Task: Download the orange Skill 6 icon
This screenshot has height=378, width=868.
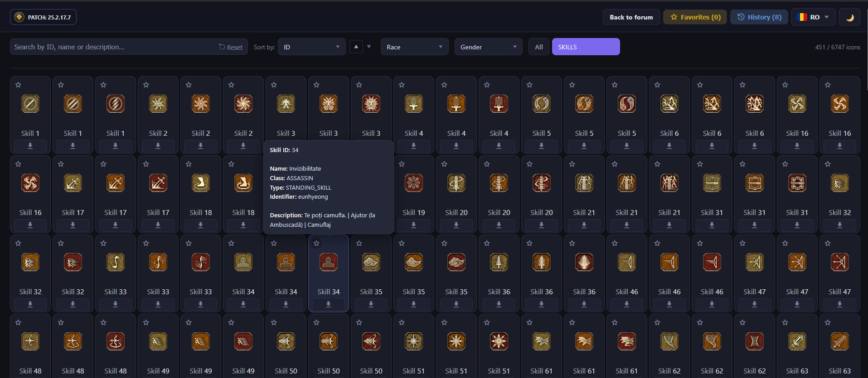Action: tap(712, 146)
